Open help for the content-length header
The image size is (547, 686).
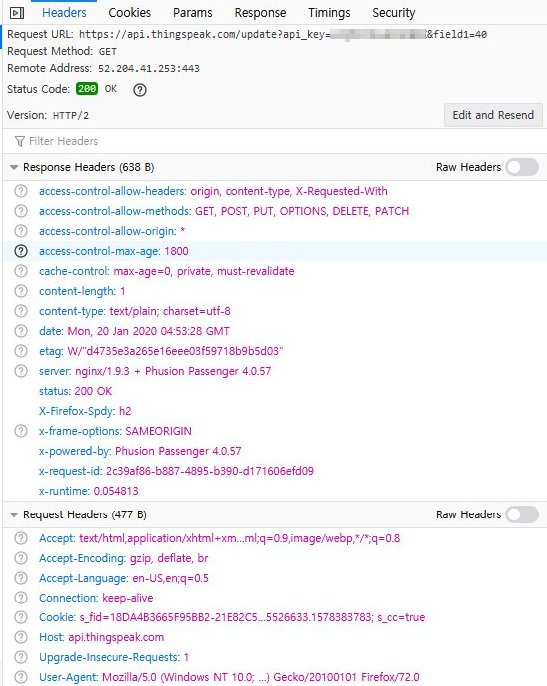(21, 291)
